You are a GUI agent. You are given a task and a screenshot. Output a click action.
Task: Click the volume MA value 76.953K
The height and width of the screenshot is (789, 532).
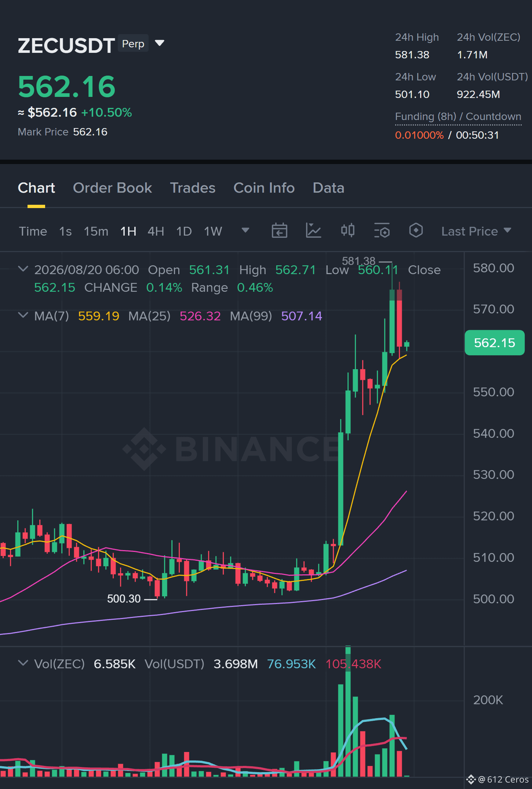(291, 664)
